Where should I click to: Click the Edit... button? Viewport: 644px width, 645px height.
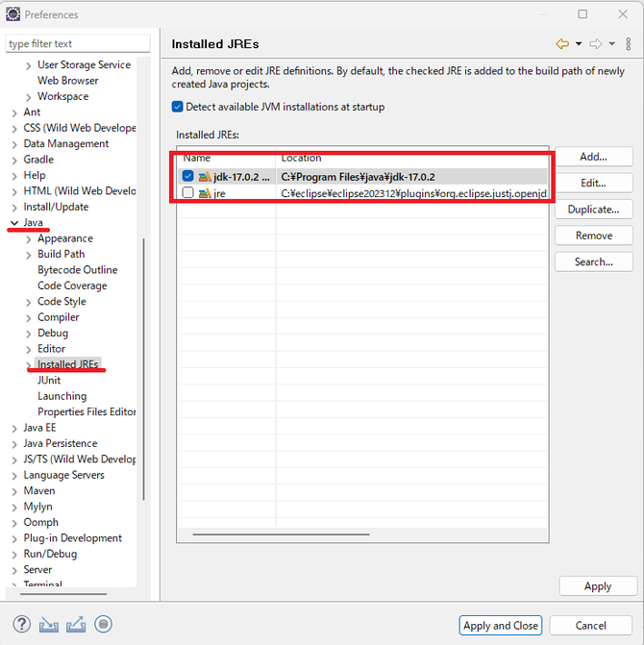point(593,183)
